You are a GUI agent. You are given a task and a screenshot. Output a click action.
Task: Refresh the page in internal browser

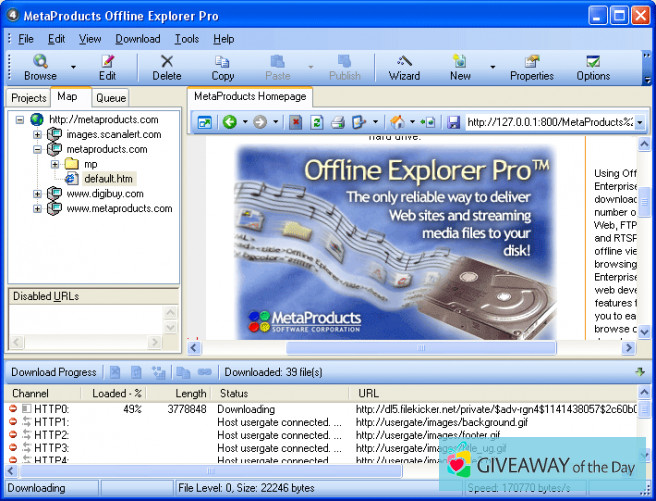(x=316, y=122)
